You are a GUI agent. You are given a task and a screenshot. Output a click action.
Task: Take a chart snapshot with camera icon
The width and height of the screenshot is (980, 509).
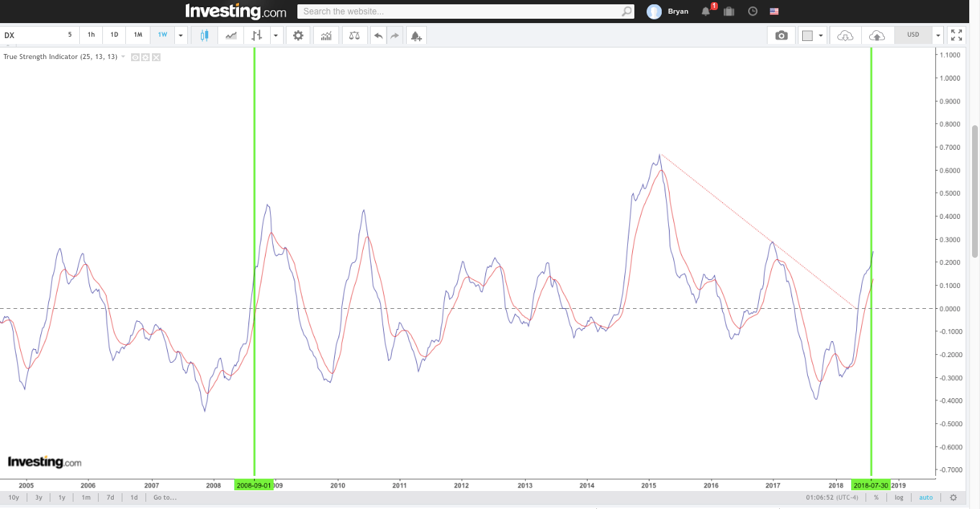click(781, 35)
